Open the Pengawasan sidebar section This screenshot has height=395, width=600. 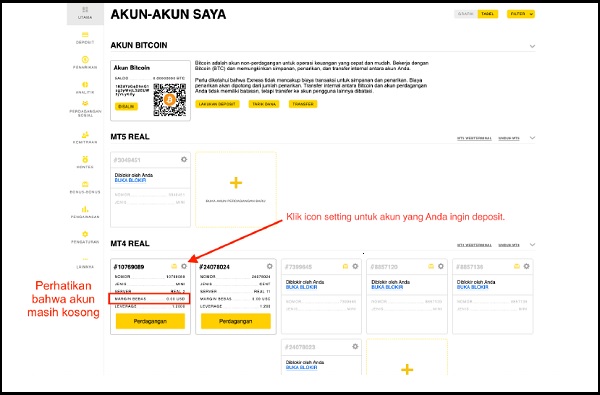pyautogui.click(x=85, y=212)
